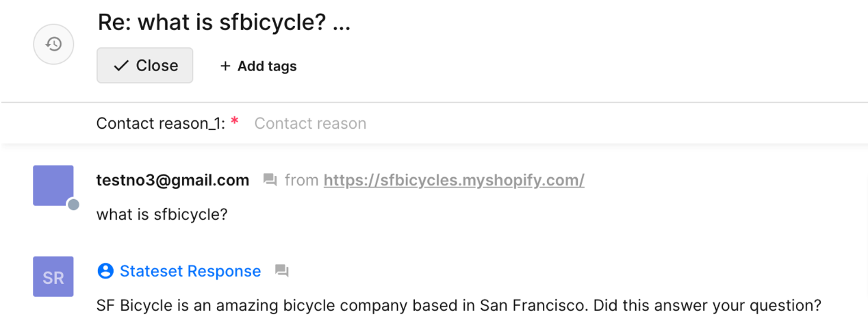The height and width of the screenshot is (323, 868).
Task: Open the SR agent avatar
Action: [x=53, y=276]
